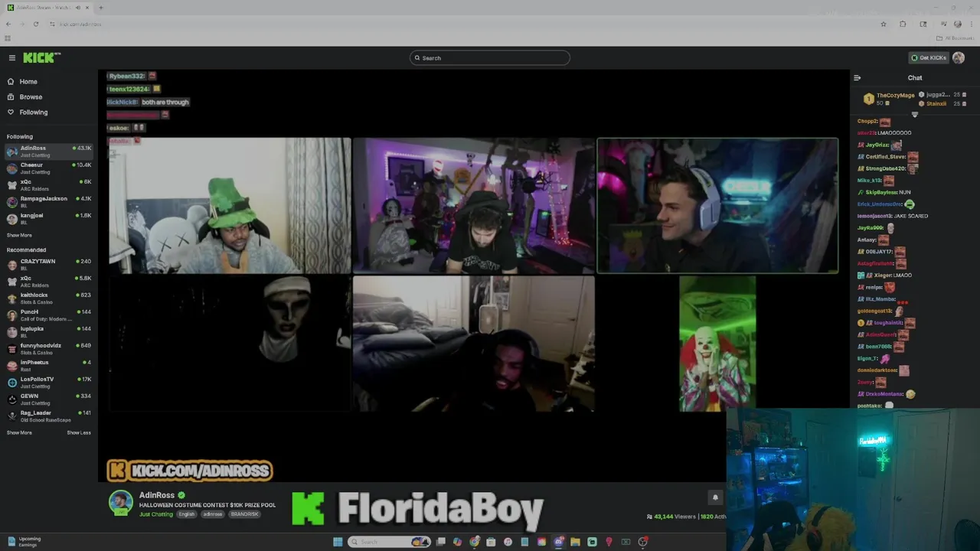Click the browser back button
The height and width of the screenshot is (551, 980).
pos(8,24)
